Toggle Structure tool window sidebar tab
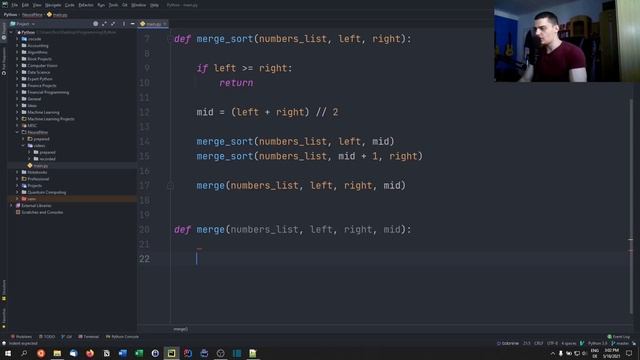The image size is (640, 360). click(x=4, y=290)
